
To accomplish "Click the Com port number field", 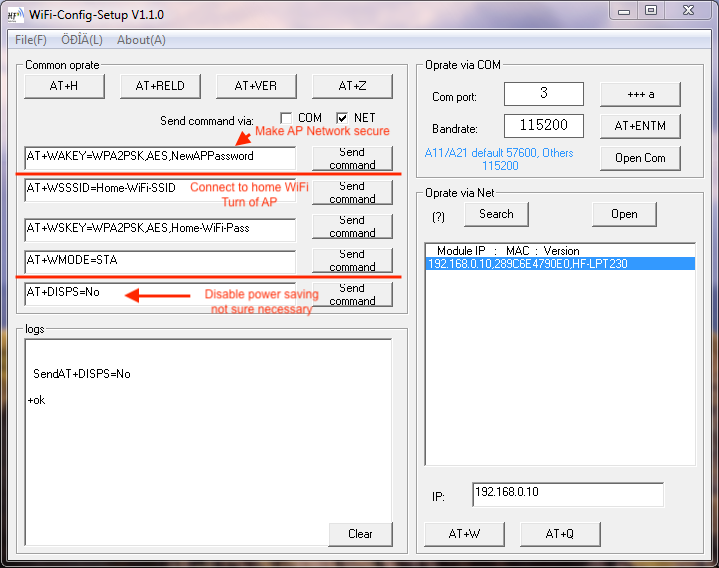I will 543,94.
